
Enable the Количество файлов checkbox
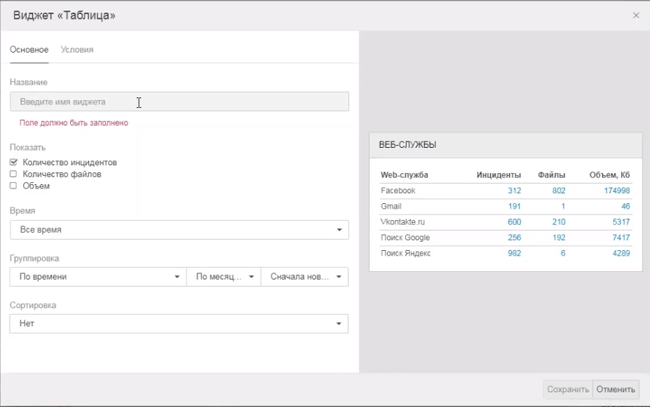(14, 174)
